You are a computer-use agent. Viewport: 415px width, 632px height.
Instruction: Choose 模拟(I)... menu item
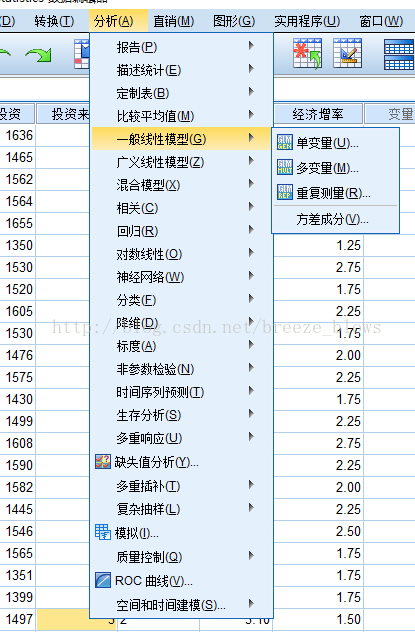pos(182,532)
